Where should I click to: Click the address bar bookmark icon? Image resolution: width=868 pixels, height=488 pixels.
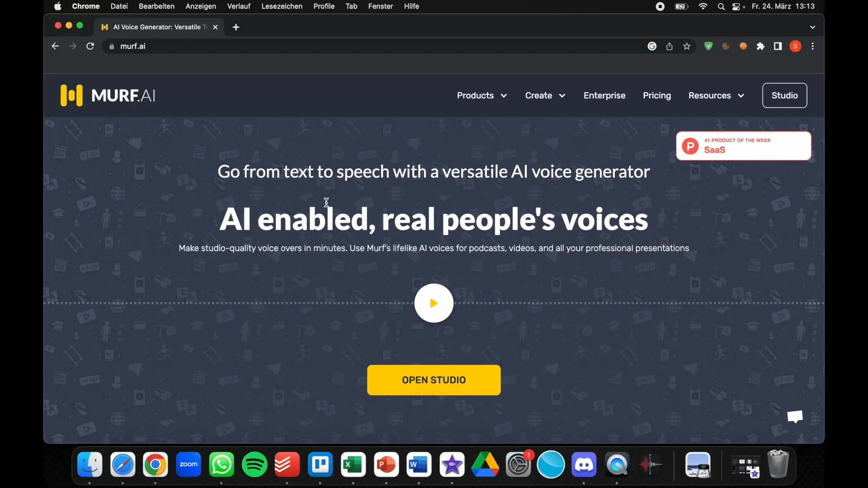(x=687, y=46)
